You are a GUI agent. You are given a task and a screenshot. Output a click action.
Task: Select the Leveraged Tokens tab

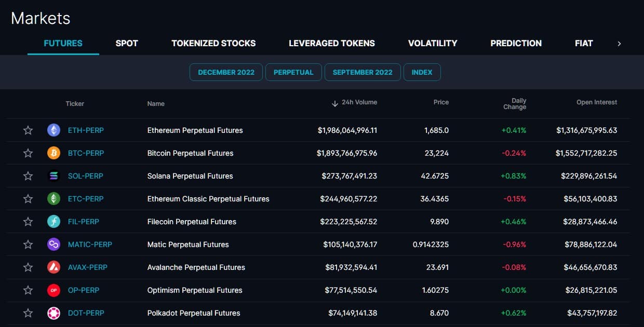[332, 43]
